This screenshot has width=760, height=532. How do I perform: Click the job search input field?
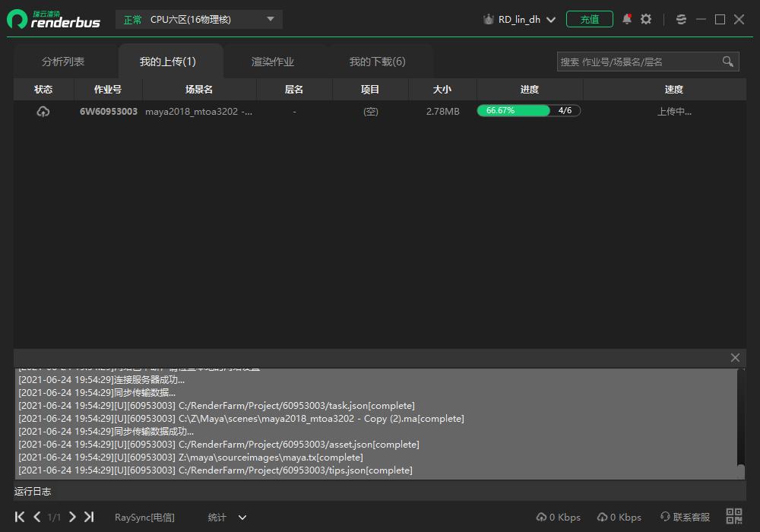(638, 62)
